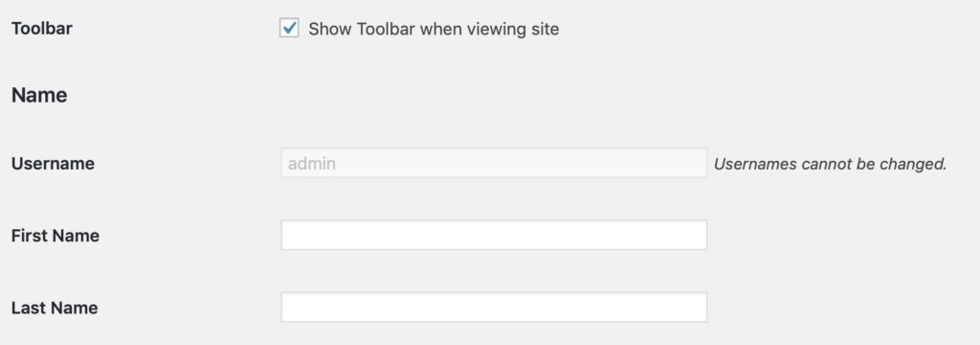Click the 'First Name' field label

[x=56, y=236]
